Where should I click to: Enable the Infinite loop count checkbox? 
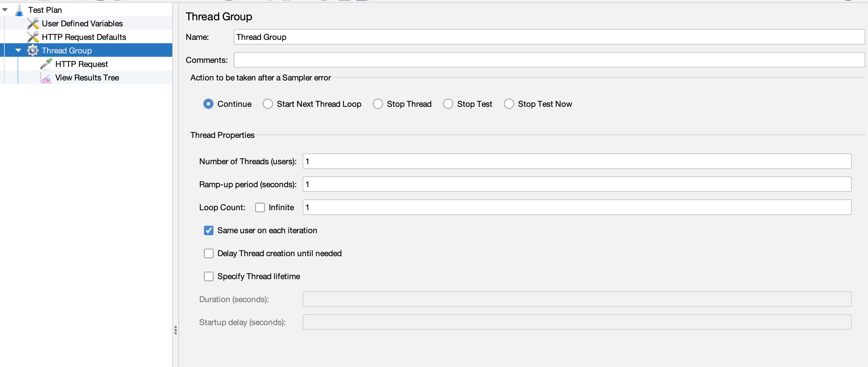tap(260, 207)
